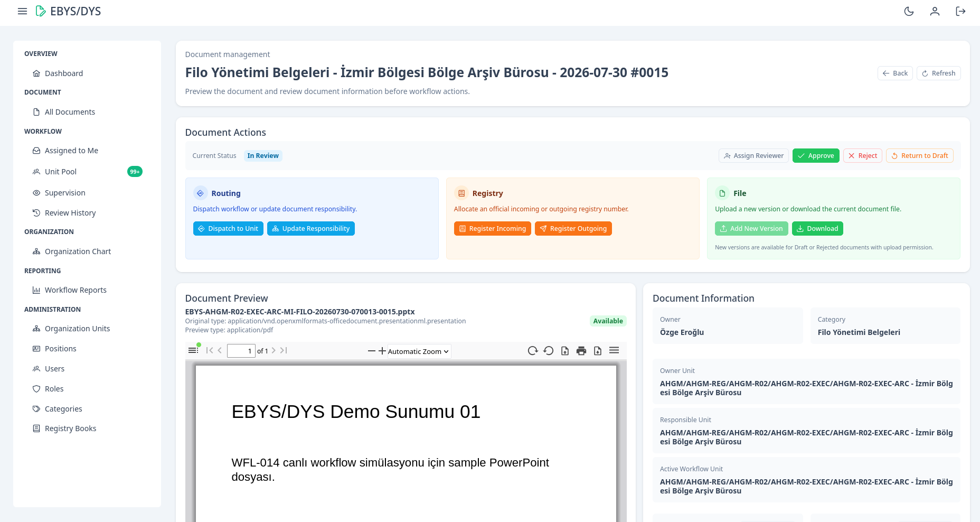Toggle dark mode with the moon icon
Image resolution: width=980 pixels, height=522 pixels.
pyautogui.click(x=909, y=11)
